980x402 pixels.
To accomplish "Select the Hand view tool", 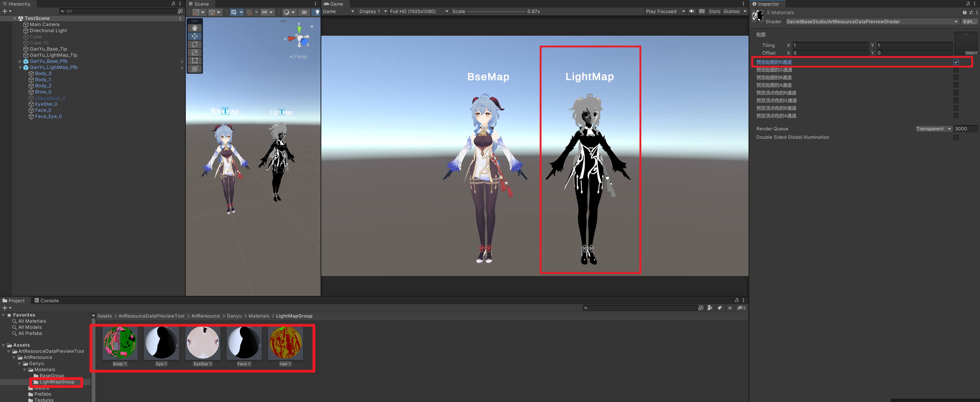I will (x=194, y=28).
